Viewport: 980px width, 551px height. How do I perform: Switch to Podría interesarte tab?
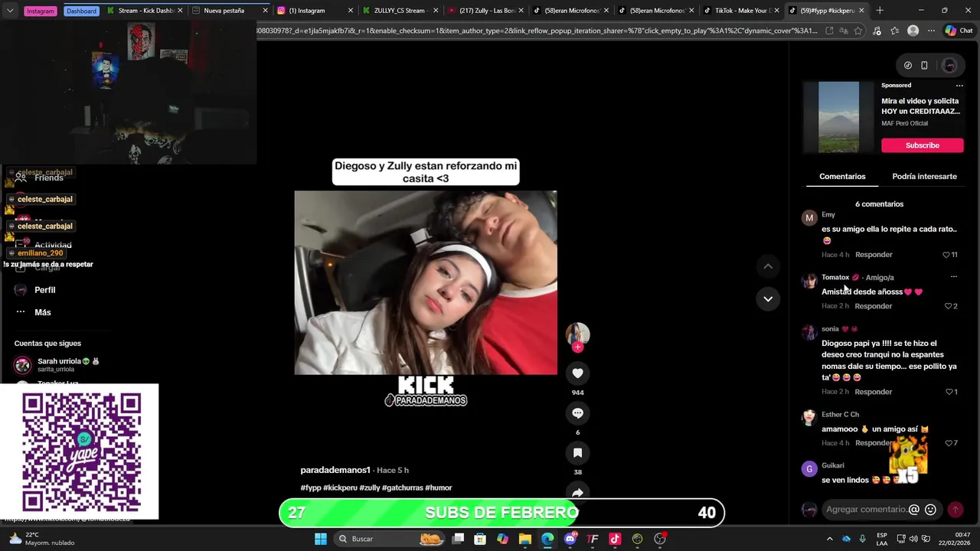point(924,176)
